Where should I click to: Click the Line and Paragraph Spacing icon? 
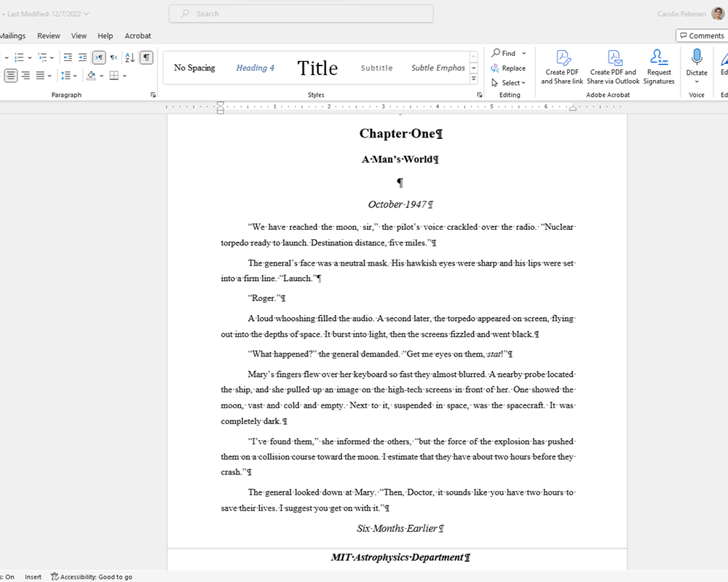pyautogui.click(x=66, y=76)
